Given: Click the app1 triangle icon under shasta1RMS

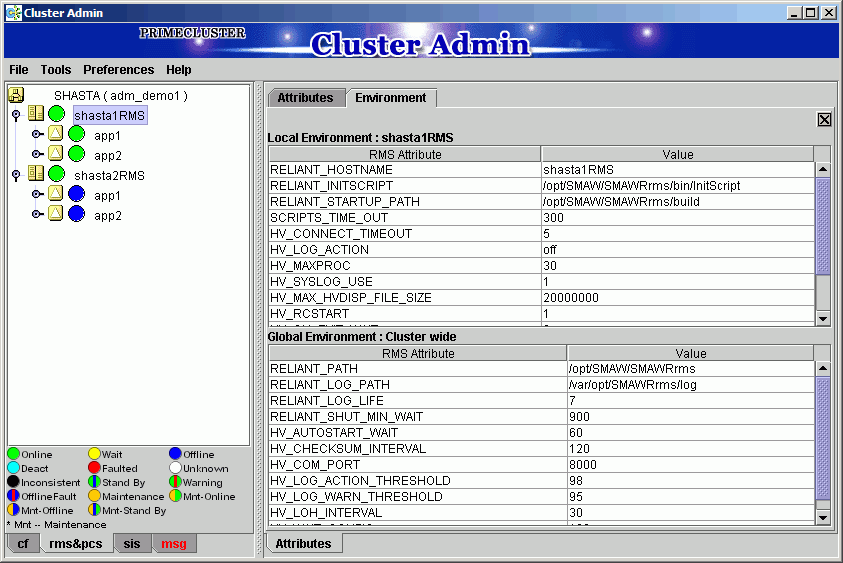Looking at the screenshot, I should [x=56, y=133].
